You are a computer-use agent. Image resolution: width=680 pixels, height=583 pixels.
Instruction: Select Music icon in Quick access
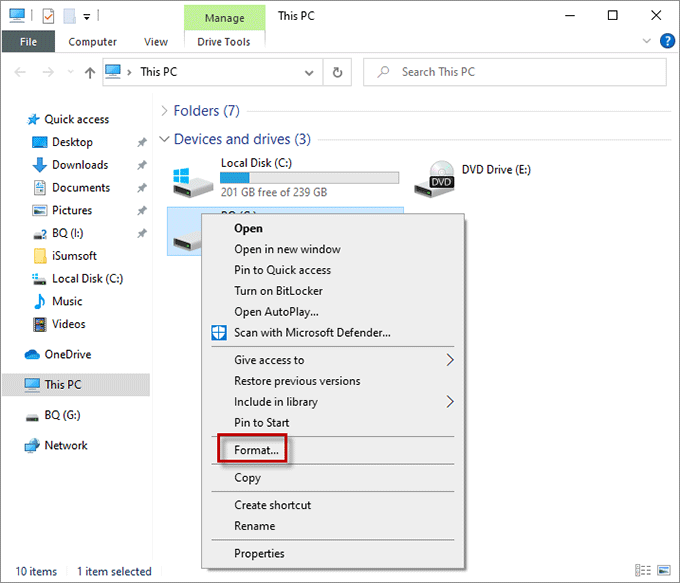pyautogui.click(x=39, y=301)
